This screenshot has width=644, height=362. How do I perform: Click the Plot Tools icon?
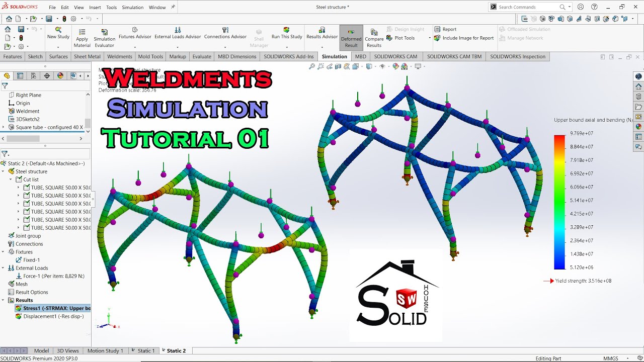[x=390, y=38]
